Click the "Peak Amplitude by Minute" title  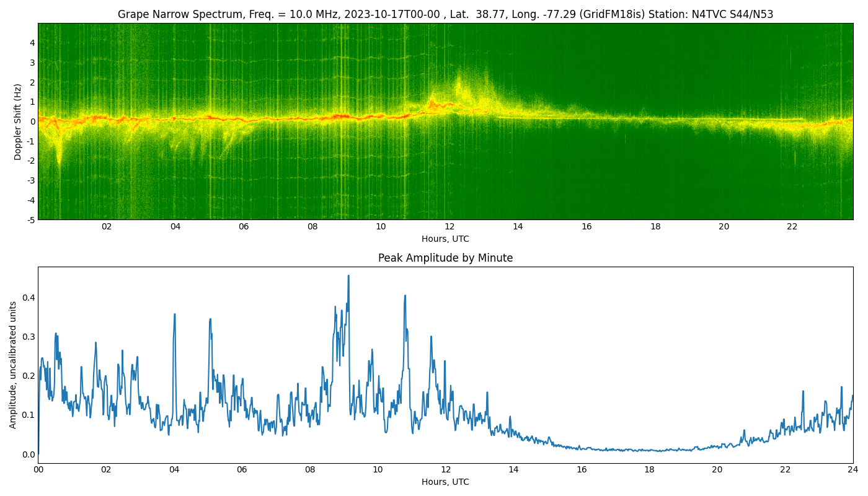pos(445,258)
